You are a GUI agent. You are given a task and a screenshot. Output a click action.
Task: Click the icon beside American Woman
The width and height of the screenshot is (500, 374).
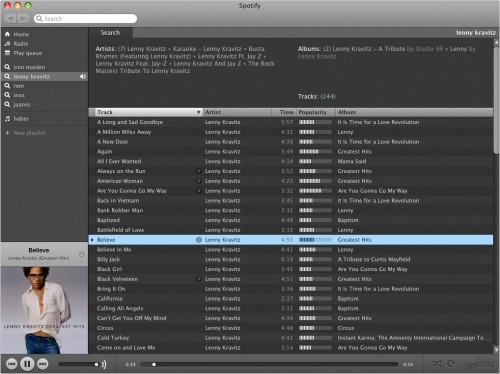(199, 181)
